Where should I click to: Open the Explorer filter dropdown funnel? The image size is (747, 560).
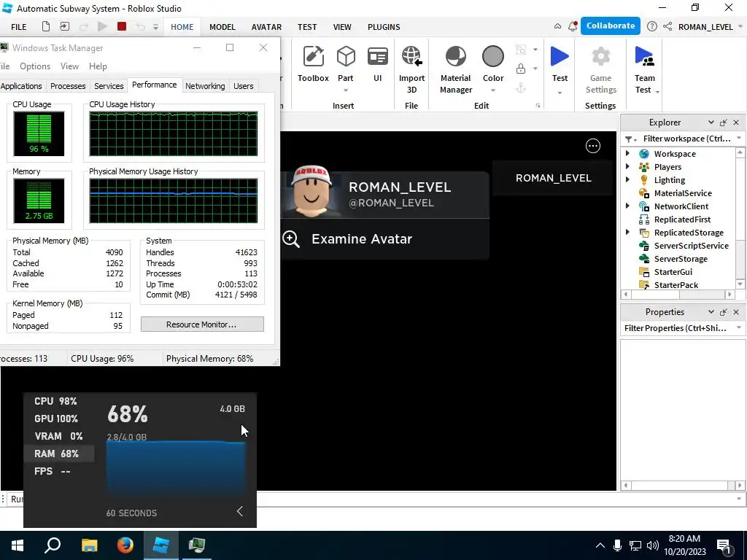tap(631, 139)
